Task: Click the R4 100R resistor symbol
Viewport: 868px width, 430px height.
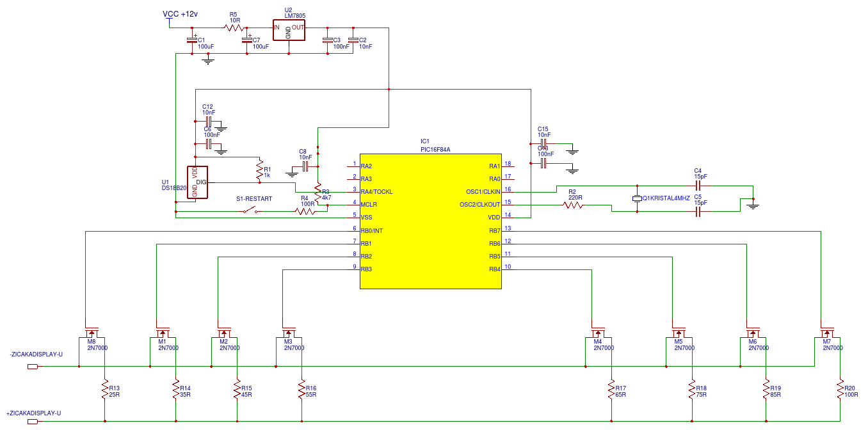Action: tap(306, 211)
